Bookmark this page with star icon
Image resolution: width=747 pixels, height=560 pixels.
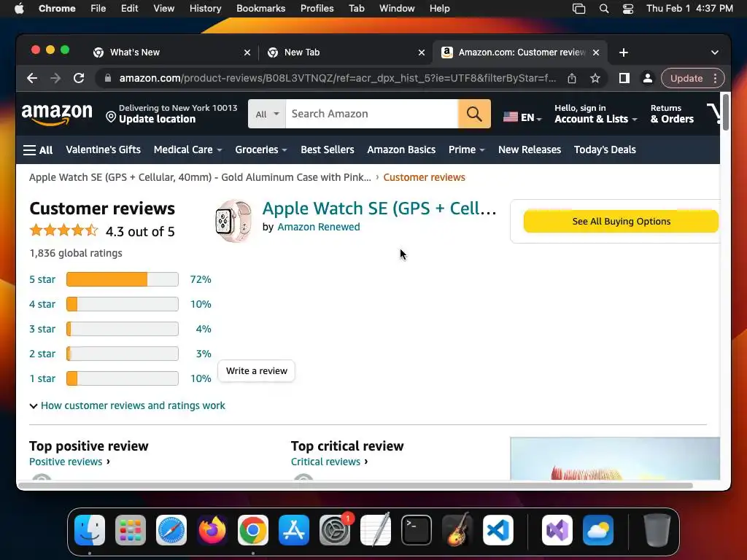[x=595, y=78]
